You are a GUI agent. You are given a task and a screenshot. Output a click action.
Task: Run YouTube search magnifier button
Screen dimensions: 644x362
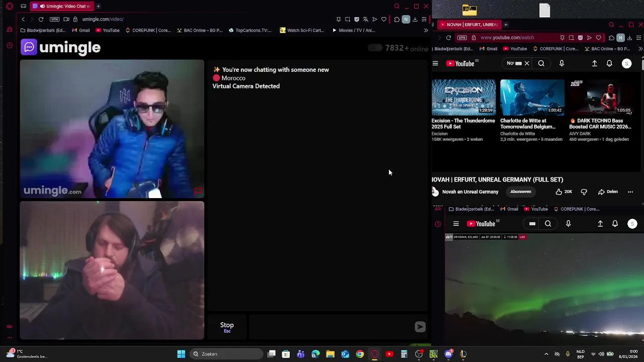pyautogui.click(x=541, y=63)
